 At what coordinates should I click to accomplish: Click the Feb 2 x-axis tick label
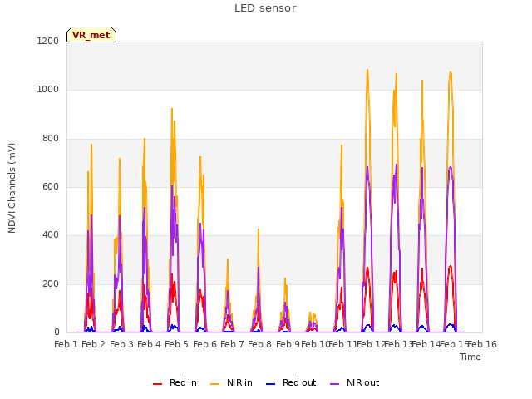click(x=94, y=344)
